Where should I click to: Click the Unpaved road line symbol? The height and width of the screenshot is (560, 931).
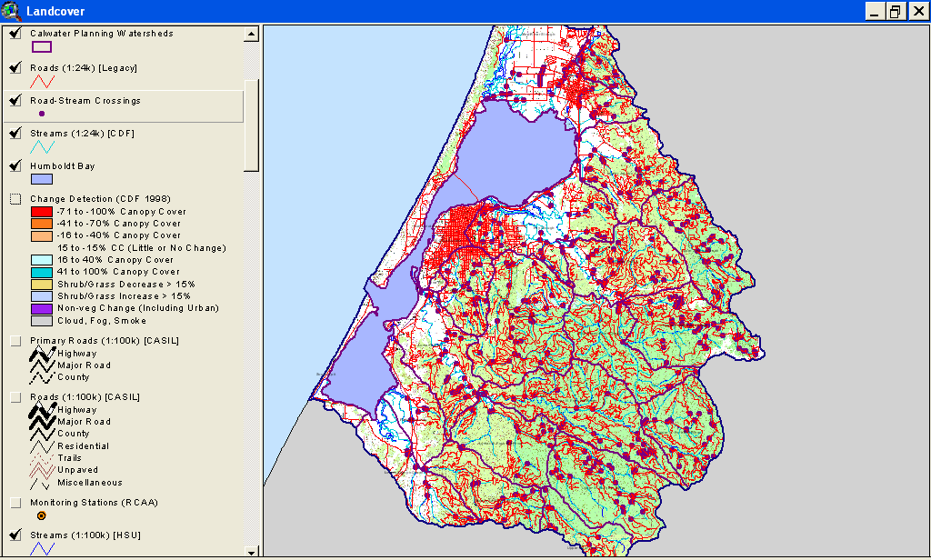[42, 470]
